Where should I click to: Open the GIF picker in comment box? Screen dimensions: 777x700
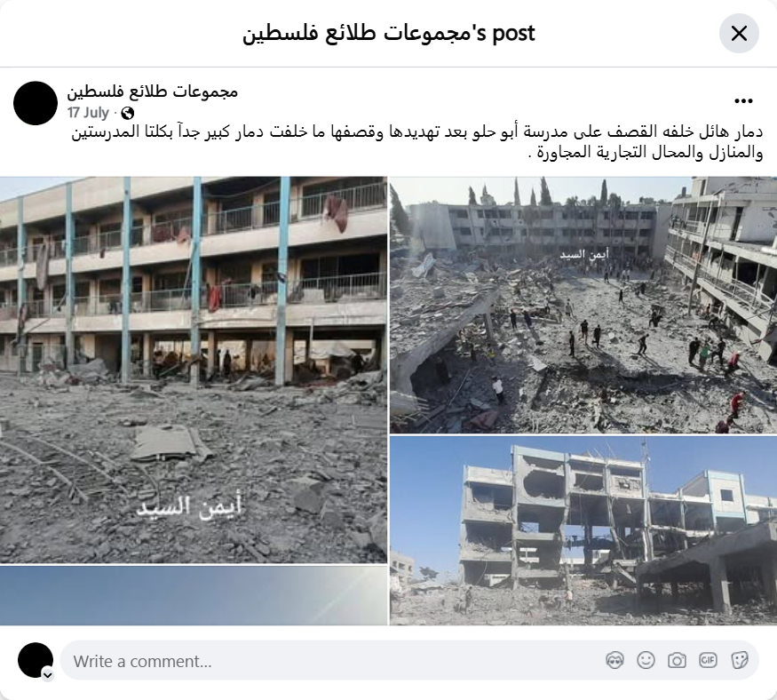708,660
